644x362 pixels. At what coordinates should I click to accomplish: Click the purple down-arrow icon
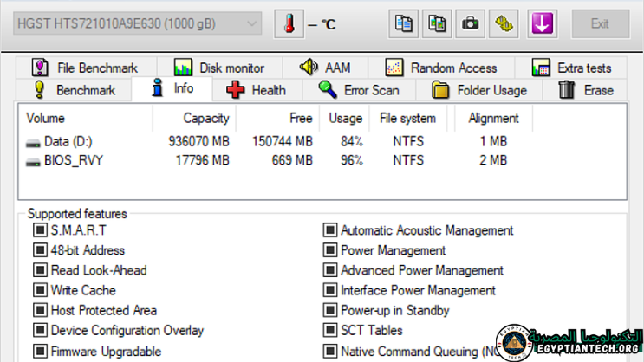point(543,23)
